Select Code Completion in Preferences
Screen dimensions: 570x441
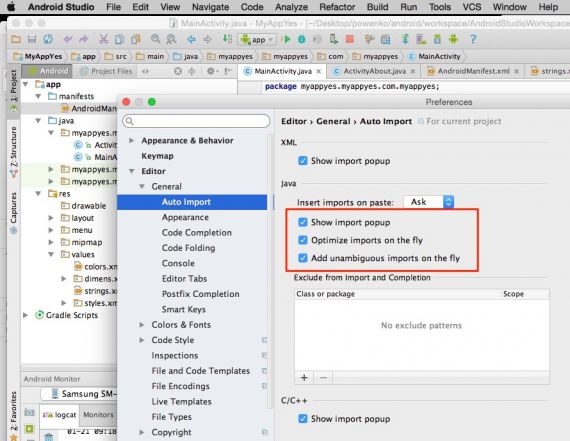point(197,233)
